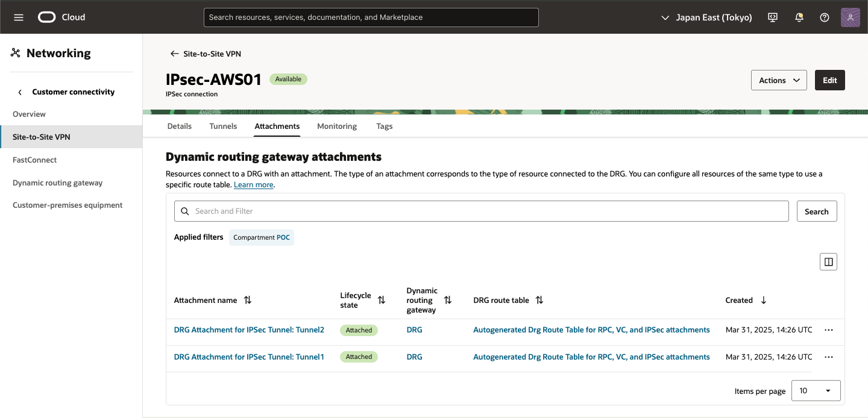Screen dimensions: 868x418
Task: Open the Learn more link
Action: (254, 185)
